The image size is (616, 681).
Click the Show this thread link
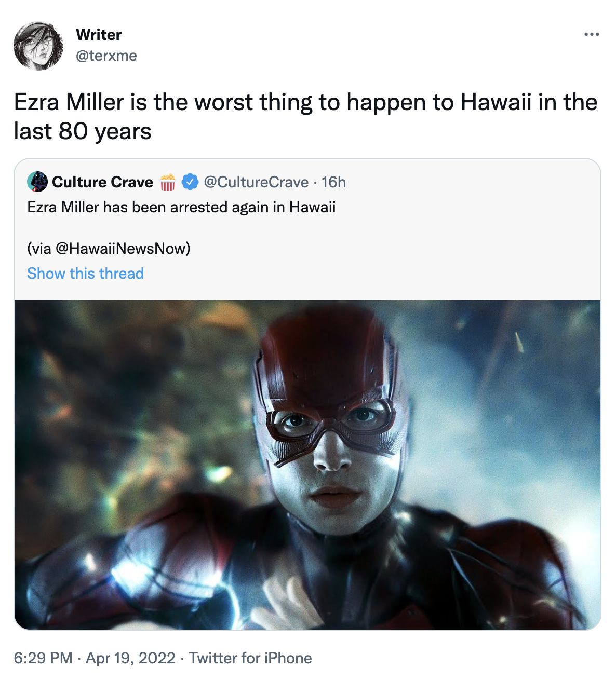(x=85, y=273)
